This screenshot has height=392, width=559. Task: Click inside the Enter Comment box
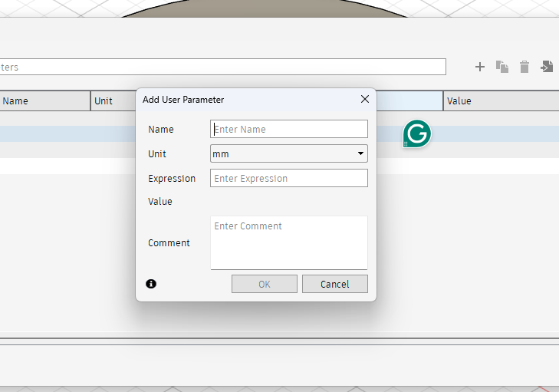(x=288, y=242)
